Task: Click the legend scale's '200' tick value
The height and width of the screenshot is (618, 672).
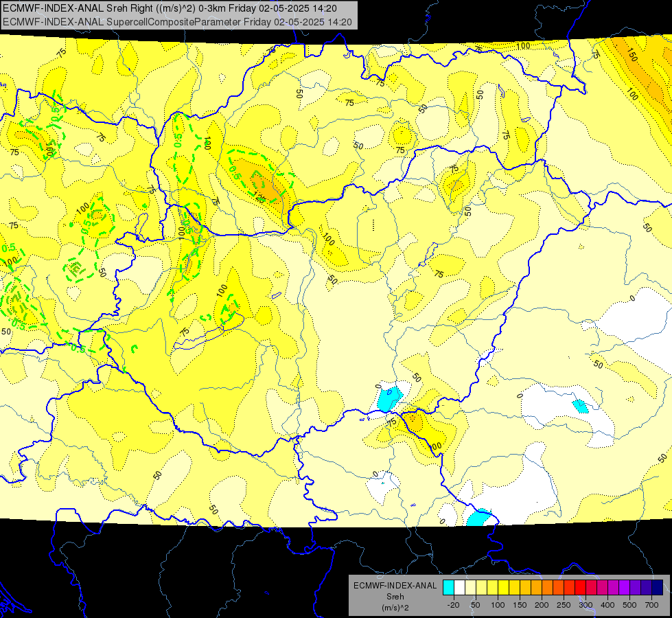Action: (x=542, y=605)
